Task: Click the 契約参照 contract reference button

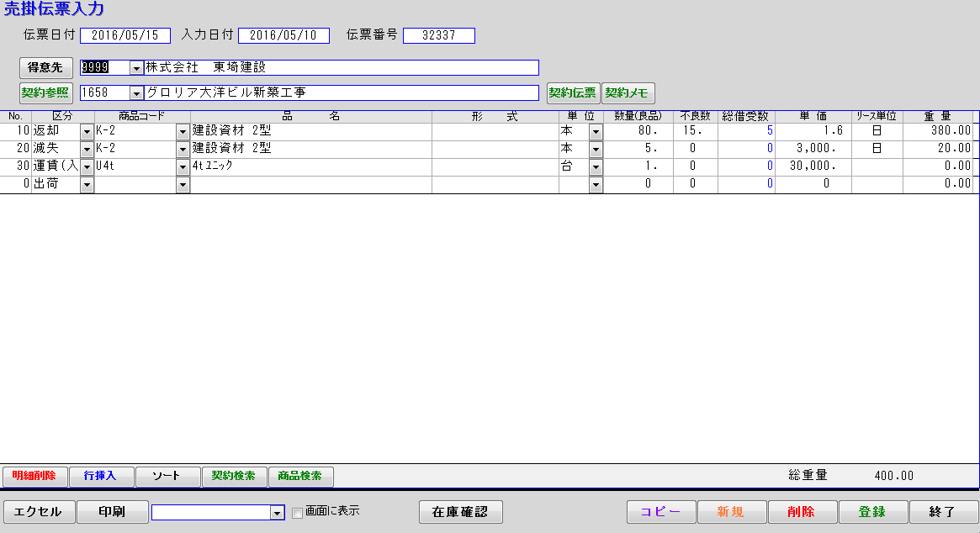Action: click(x=46, y=92)
